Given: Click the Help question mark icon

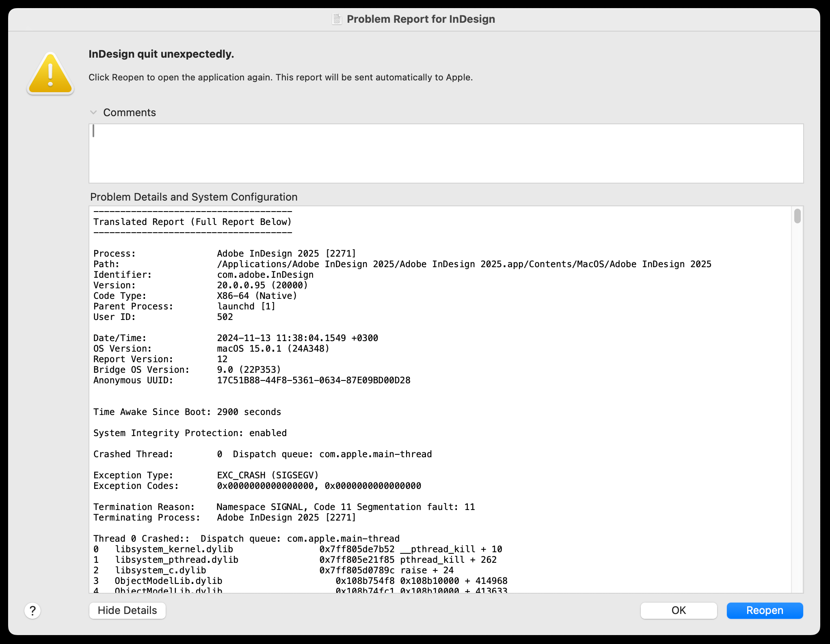Looking at the screenshot, I should pyautogui.click(x=32, y=610).
